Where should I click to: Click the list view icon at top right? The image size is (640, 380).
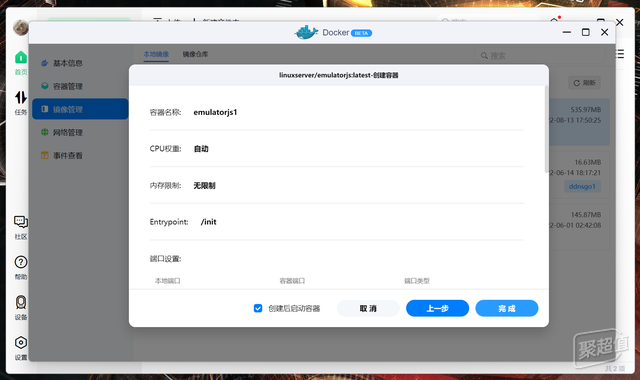pos(620,54)
